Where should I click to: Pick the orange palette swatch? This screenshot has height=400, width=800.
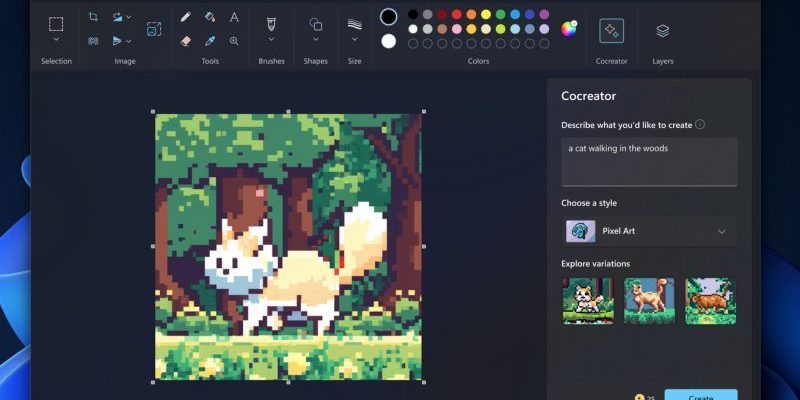click(x=471, y=14)
